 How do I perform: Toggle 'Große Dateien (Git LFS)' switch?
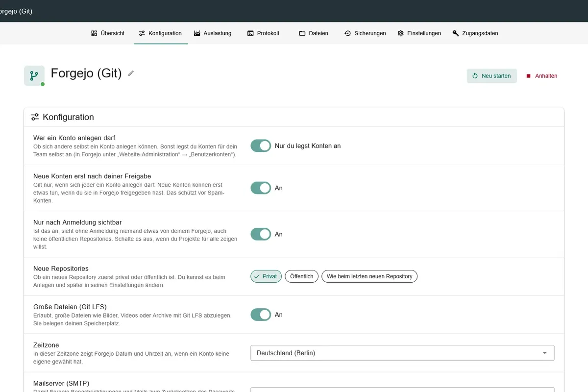click(261, 315)
